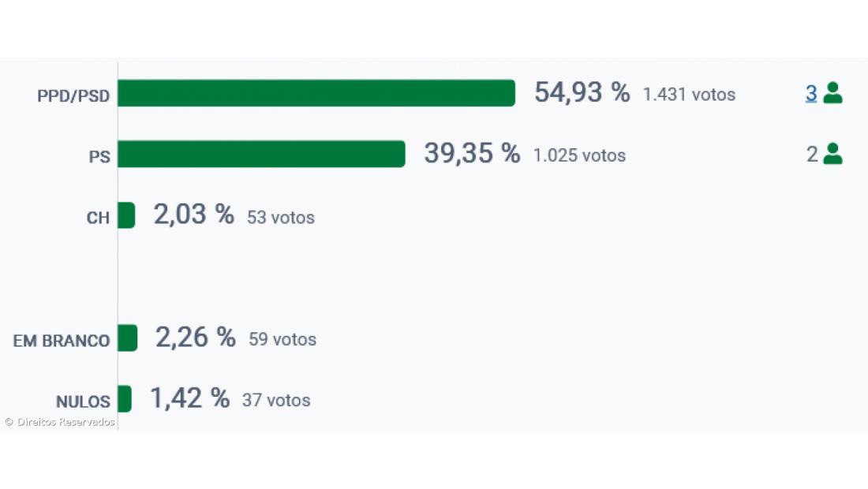Click the Direitos Reservados copyright notice
The image size is (868, 489).
(x=59, y=422)
